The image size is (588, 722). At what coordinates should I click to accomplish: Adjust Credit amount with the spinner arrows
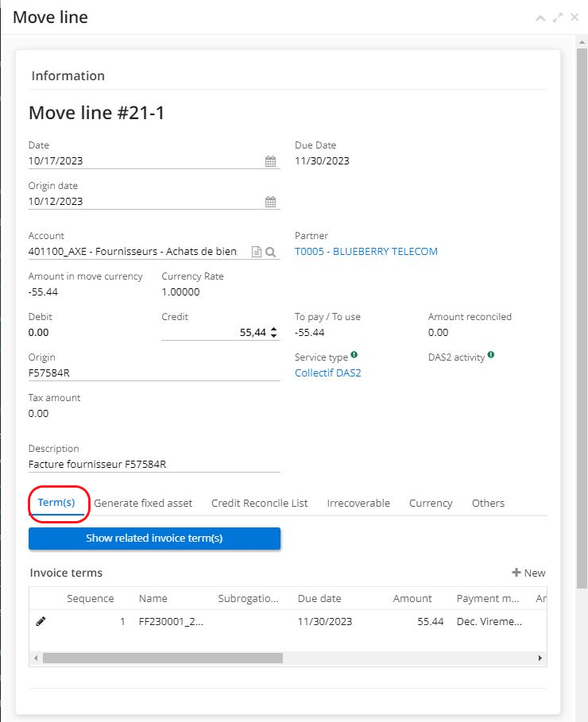pyautogui.click(x=274, y=333)
